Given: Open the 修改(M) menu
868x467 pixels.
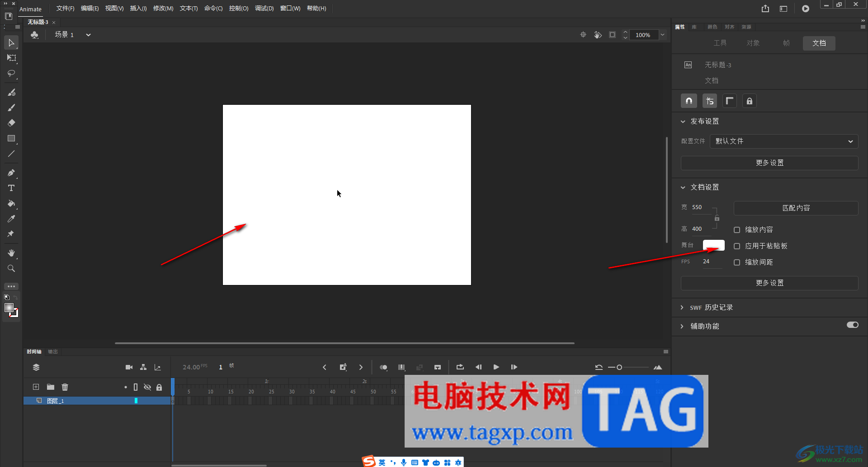Looking at the screenshot, I should point(163,9).
